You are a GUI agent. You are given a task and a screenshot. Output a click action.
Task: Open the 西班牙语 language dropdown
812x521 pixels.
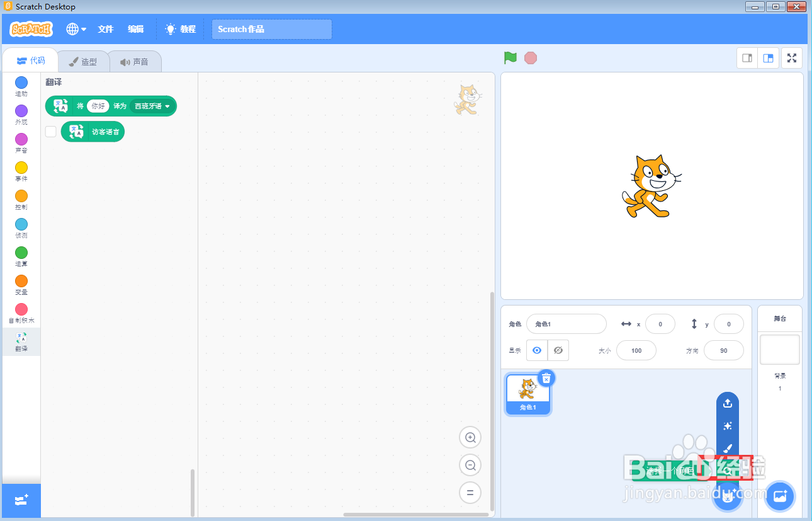152,106
